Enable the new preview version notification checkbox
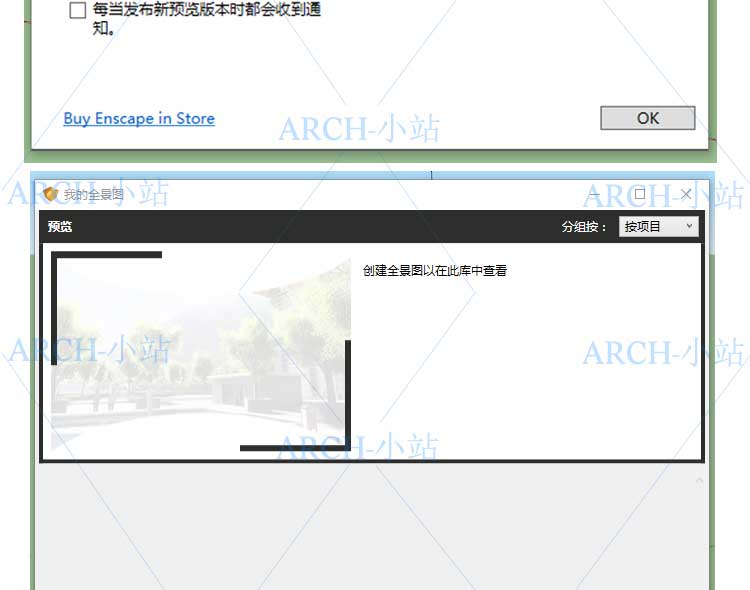Viewport: 750px width, 590px height. click(77, 11)
